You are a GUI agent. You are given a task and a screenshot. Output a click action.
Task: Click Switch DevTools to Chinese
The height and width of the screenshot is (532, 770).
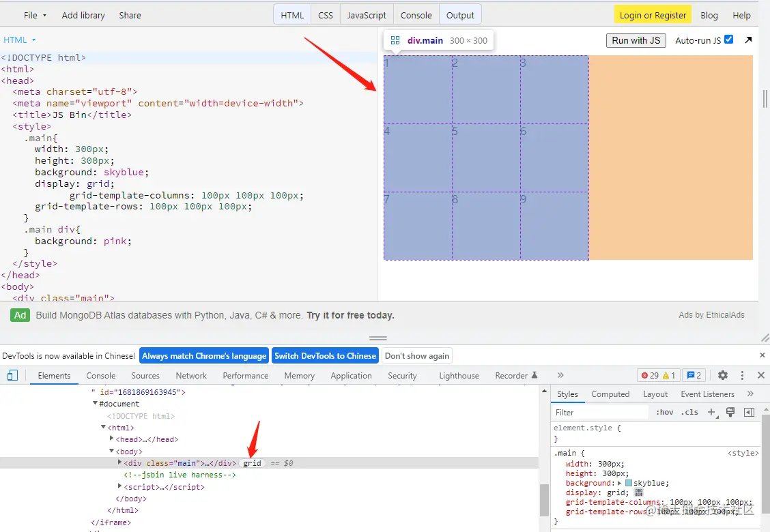(x=325, y=356)
